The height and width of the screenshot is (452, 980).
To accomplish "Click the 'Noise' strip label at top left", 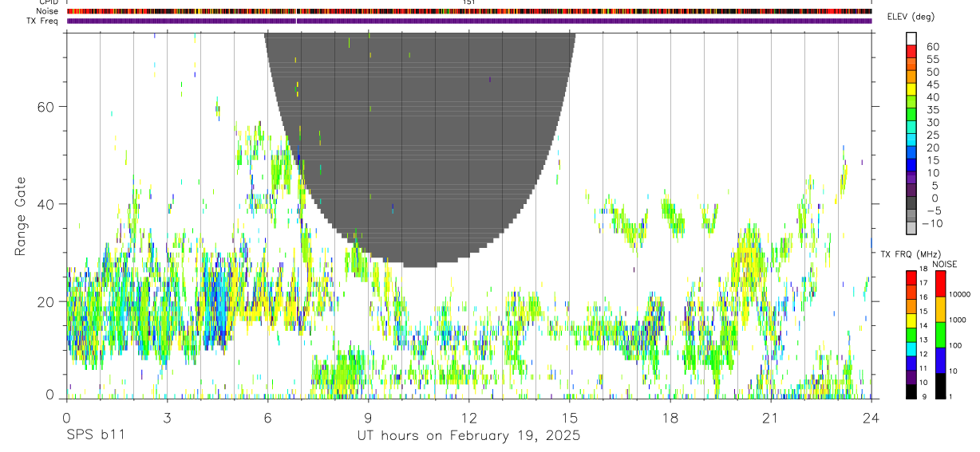I will coord(48,11).
